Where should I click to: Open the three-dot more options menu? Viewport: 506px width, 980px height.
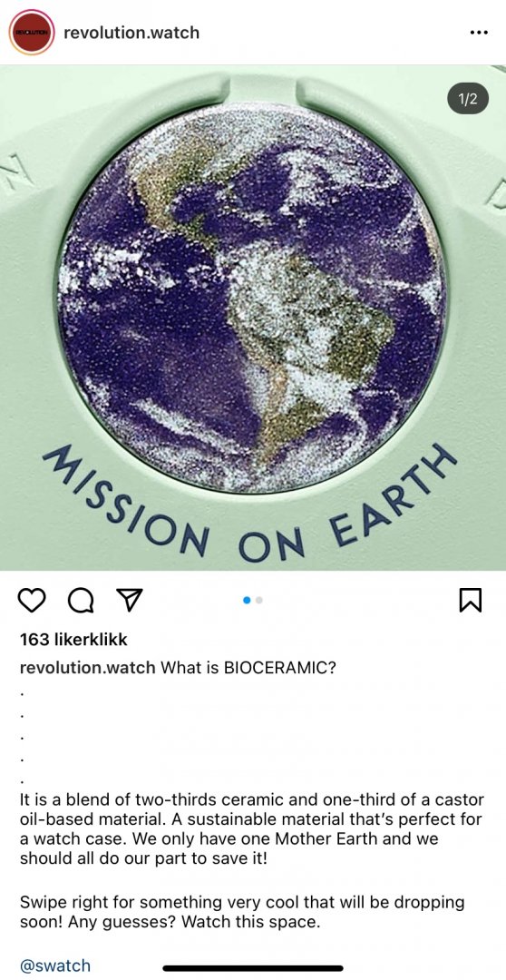tap(478, 33)
